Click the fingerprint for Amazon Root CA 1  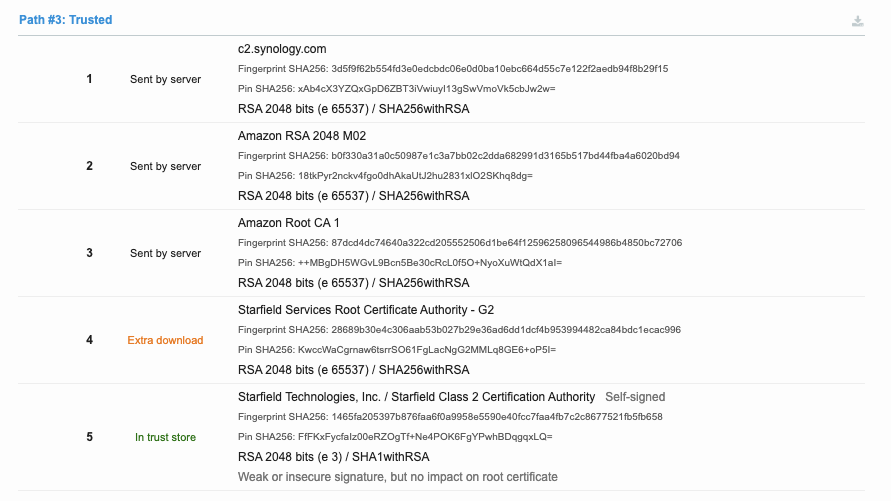point(460,243)
